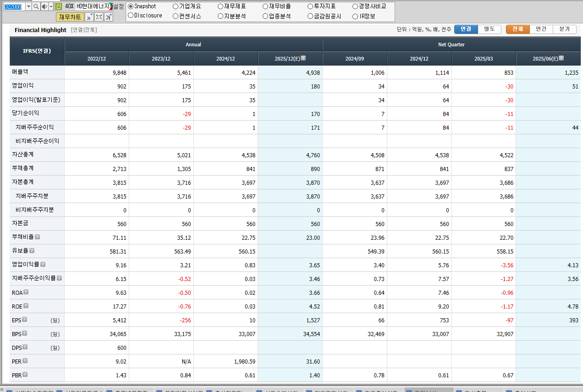
Task: Click the help icon next to EPS
Action: pyautogui.click(x=25, y=320)
